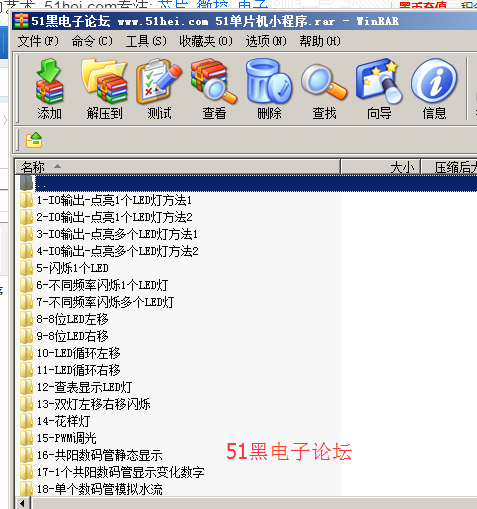Viewport: 477px width, 509px height.
Task: Select folder 2-IO输出-点亮1个LED灯方法2
Action: point(114,217)
